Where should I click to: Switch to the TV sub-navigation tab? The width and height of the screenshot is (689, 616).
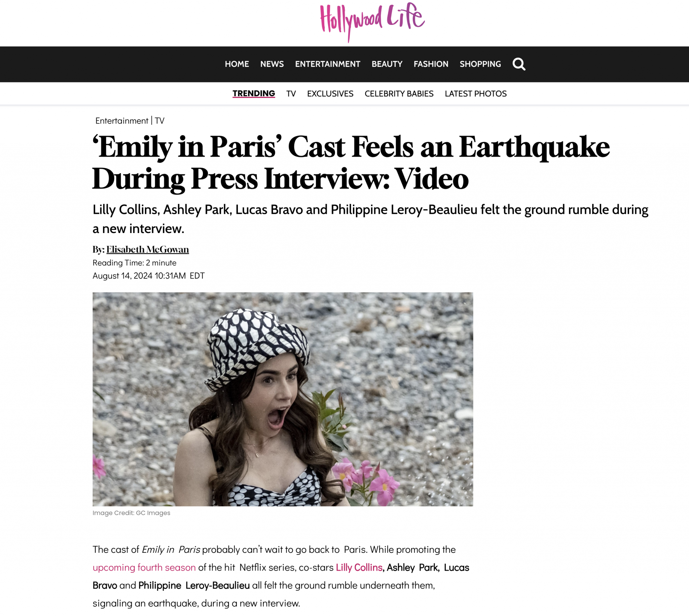(291, 93)
